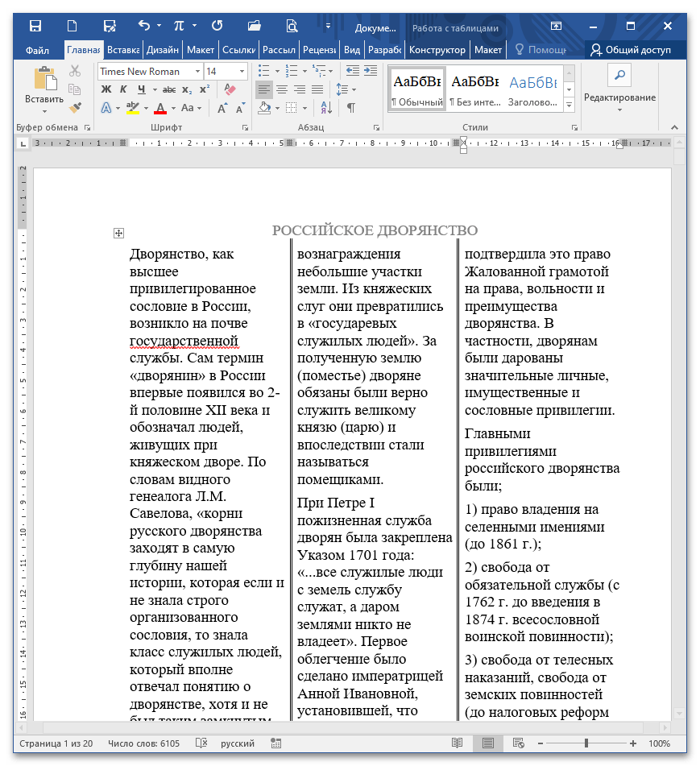Toggle left alignment button

(263, 89)
